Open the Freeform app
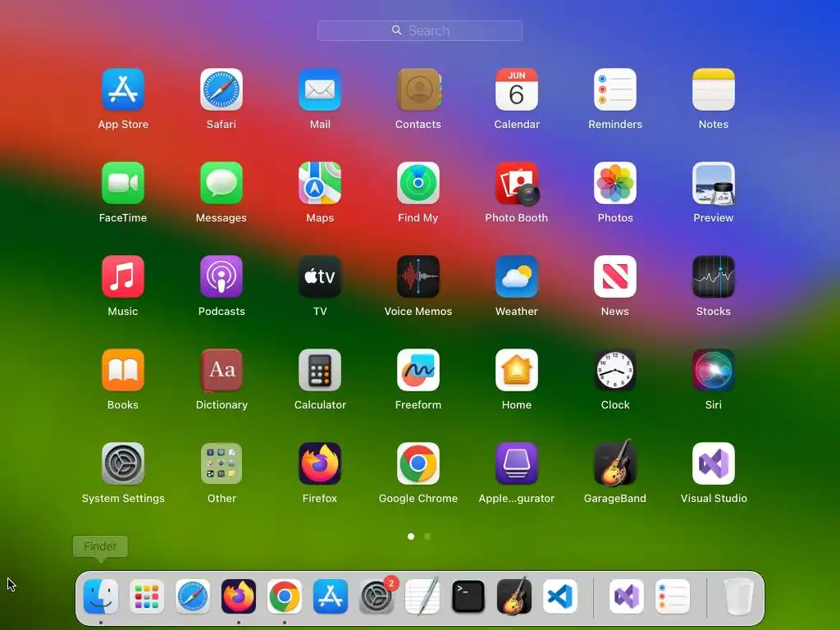The image size is (840, 630). point(418,370)
